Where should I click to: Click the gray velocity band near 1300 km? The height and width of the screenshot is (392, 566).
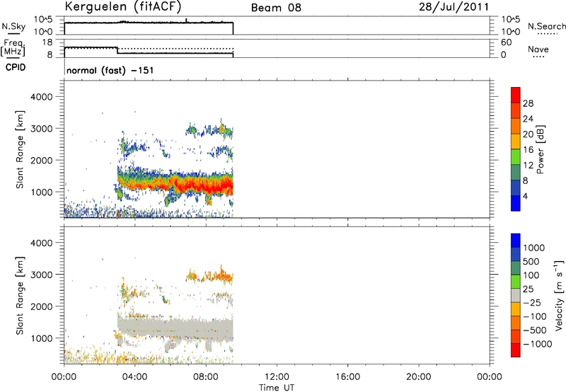click(x=175, y=328)
